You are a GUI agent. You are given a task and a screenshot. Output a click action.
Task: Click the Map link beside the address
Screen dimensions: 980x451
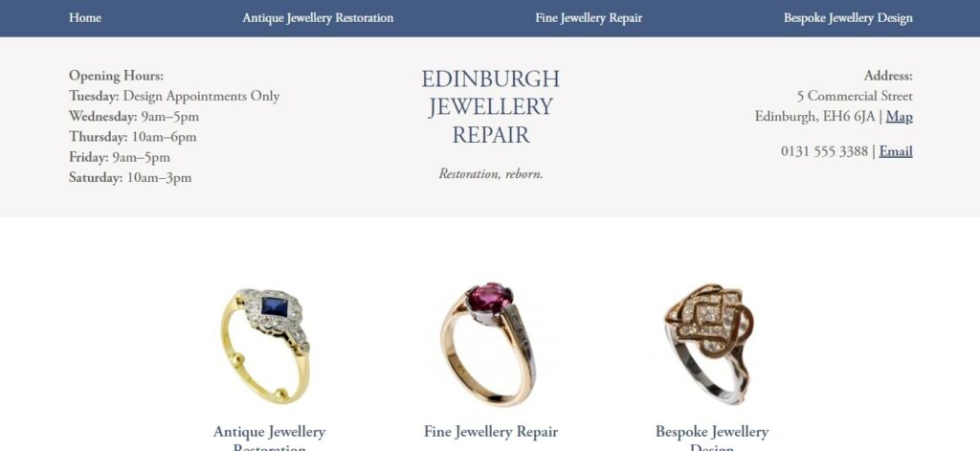899,117
